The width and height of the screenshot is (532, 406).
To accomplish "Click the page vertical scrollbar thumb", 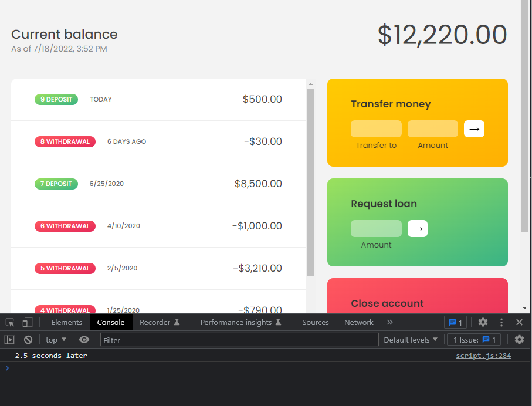I will pos(524,116).
